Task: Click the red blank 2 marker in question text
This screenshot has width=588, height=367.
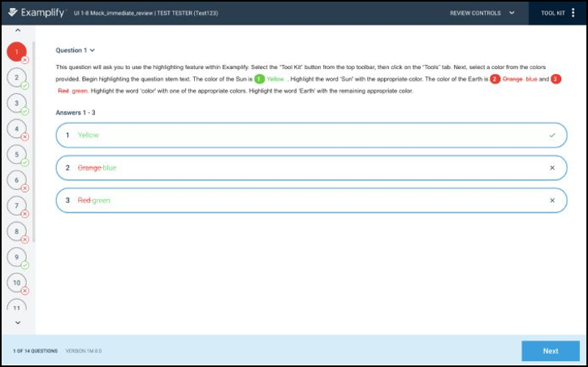Action: point(495,79)
